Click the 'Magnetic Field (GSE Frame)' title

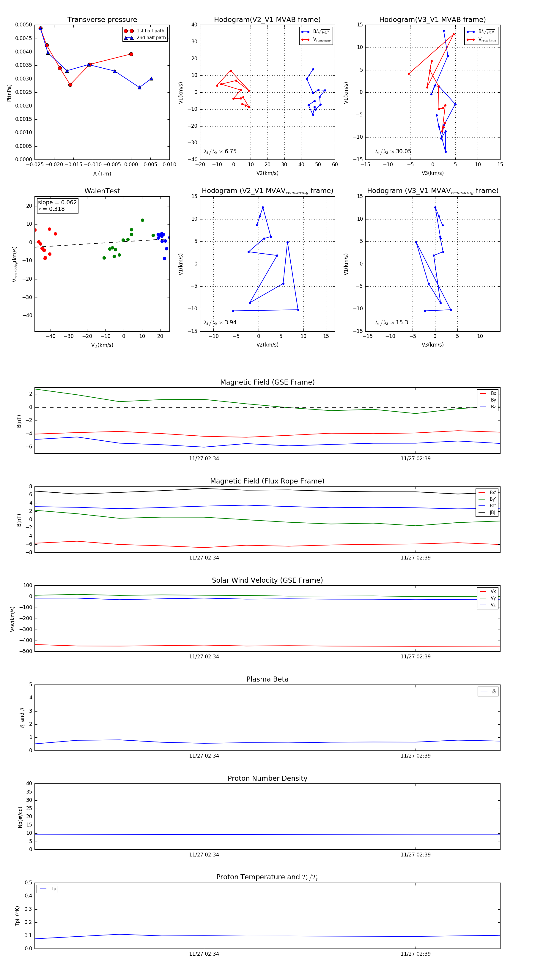click(267, 382)
